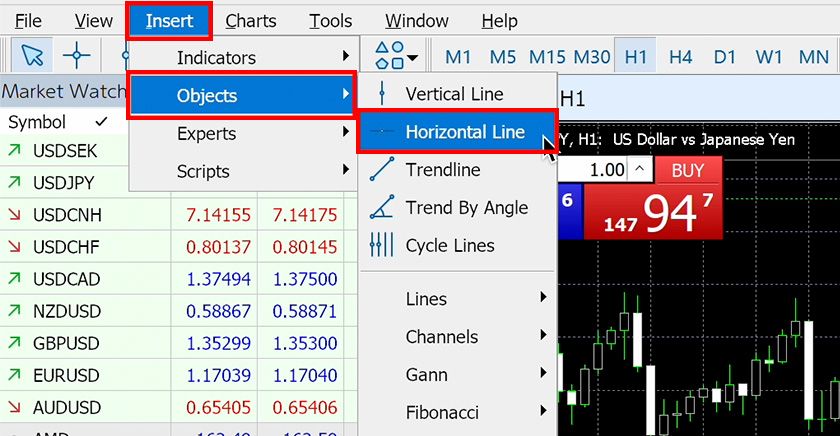
Task: Select the Trendline drawing tool
Action: point(442,170)
